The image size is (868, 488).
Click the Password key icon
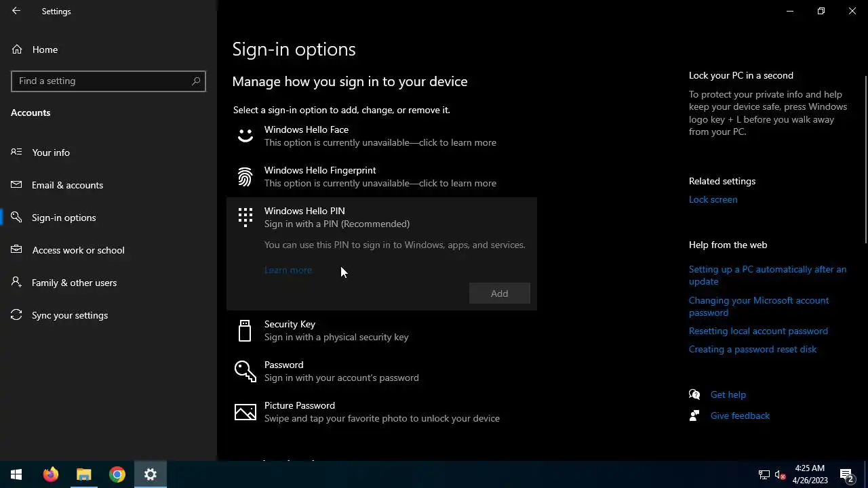click(245, 371)
